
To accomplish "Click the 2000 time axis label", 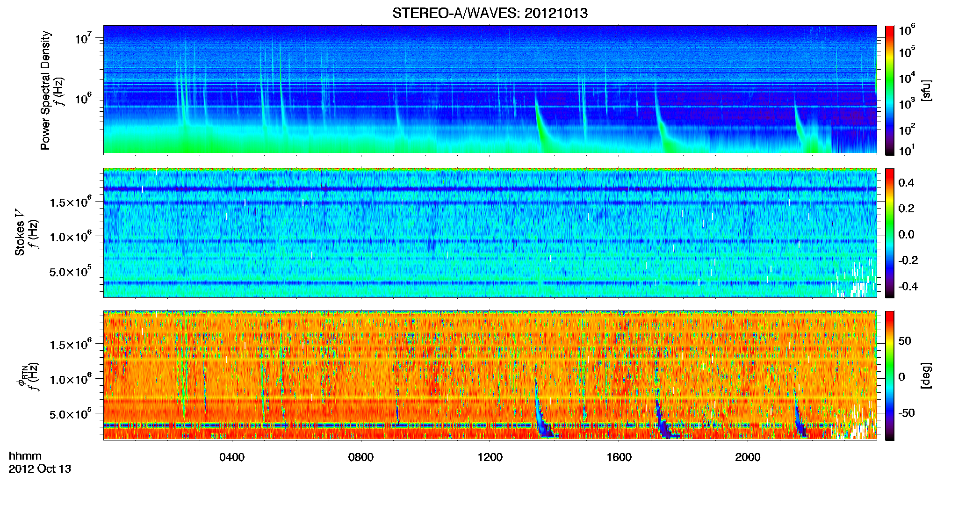I will pos(748,457).
